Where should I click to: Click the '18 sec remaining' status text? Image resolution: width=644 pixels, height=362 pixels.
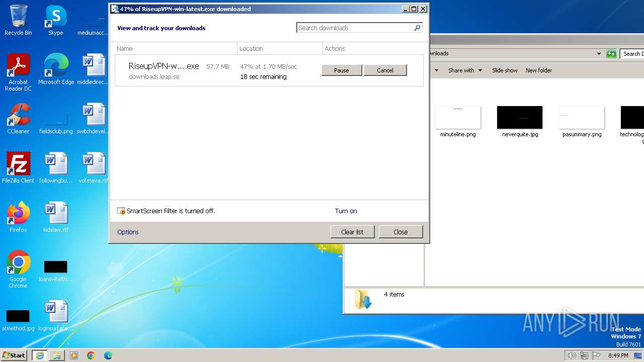(263, 77)
